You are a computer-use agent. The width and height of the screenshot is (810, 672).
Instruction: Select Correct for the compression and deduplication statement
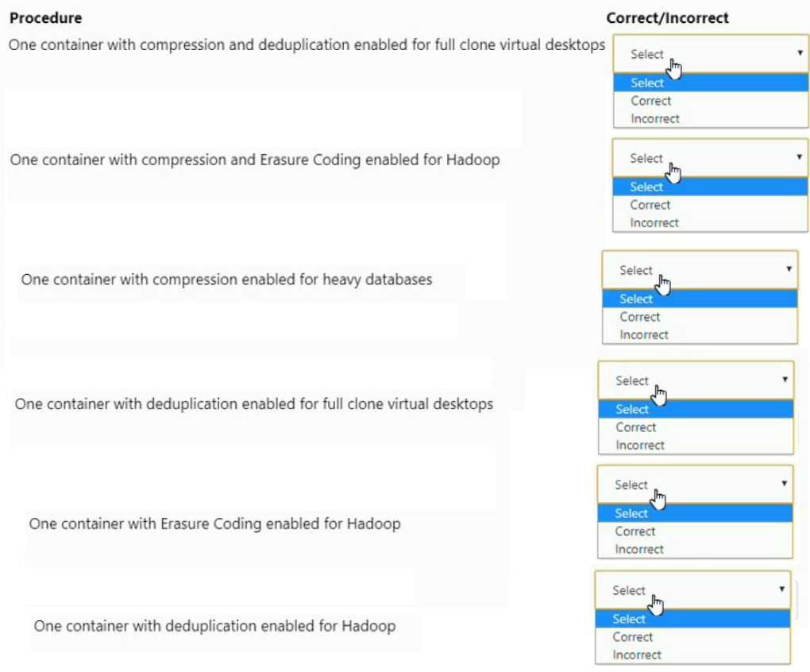pos(651,101)
